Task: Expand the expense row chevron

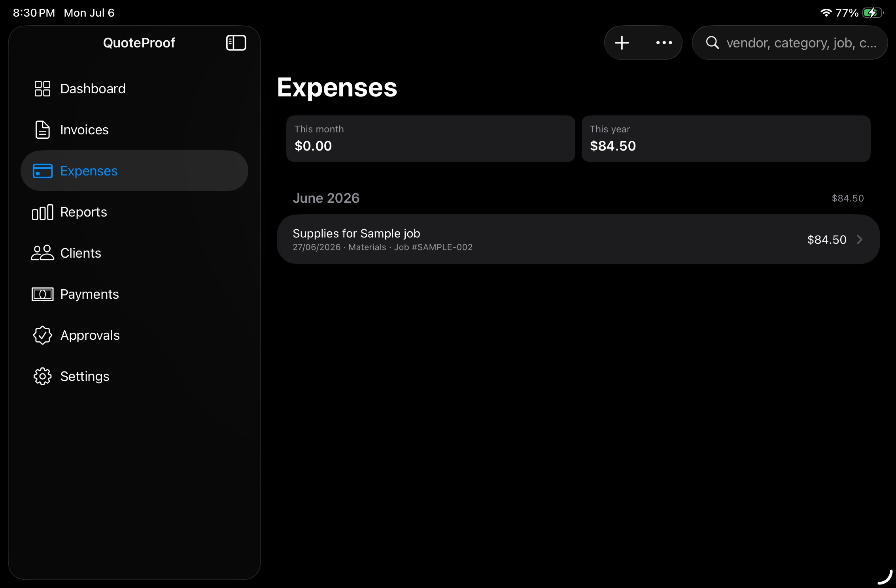Action: [860, 239]
